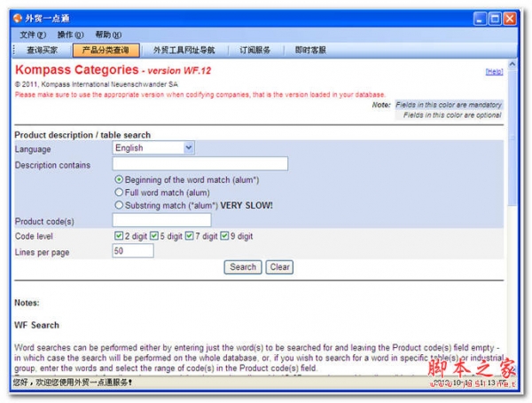Open the Help link

coord(495,72)
